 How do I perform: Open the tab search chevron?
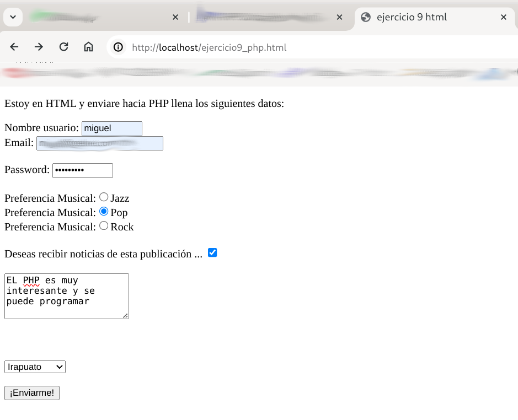coord(13,17)
